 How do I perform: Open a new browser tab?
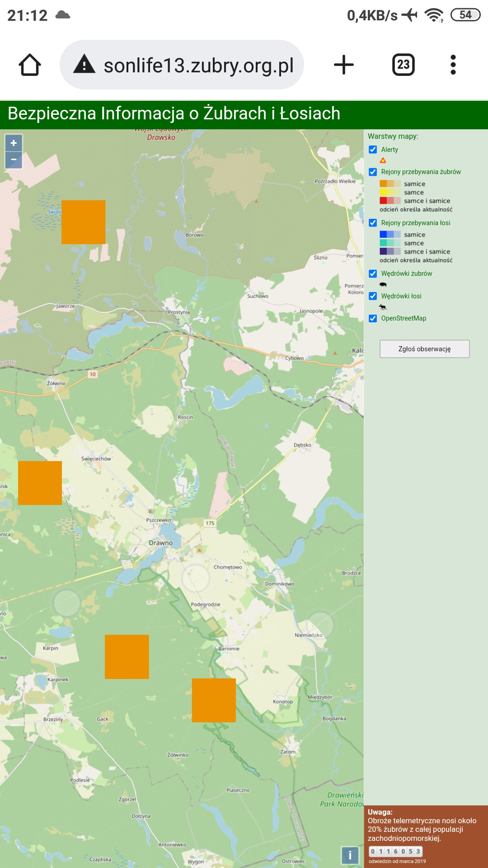click(343, 65)
